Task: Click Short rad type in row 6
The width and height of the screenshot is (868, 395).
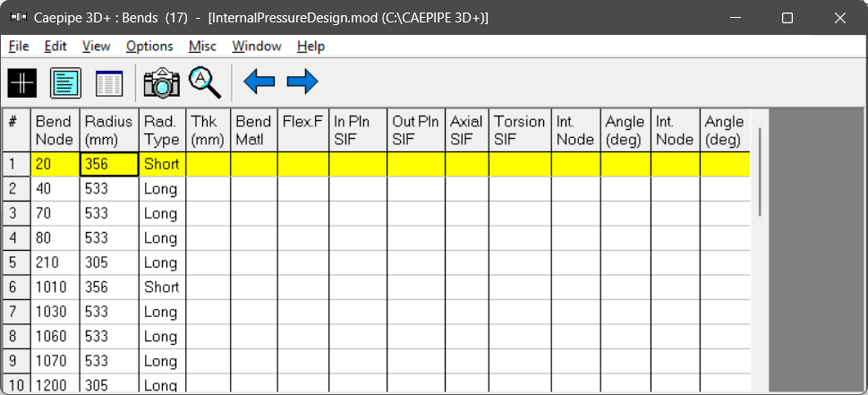Action: (x=162, y=287)
